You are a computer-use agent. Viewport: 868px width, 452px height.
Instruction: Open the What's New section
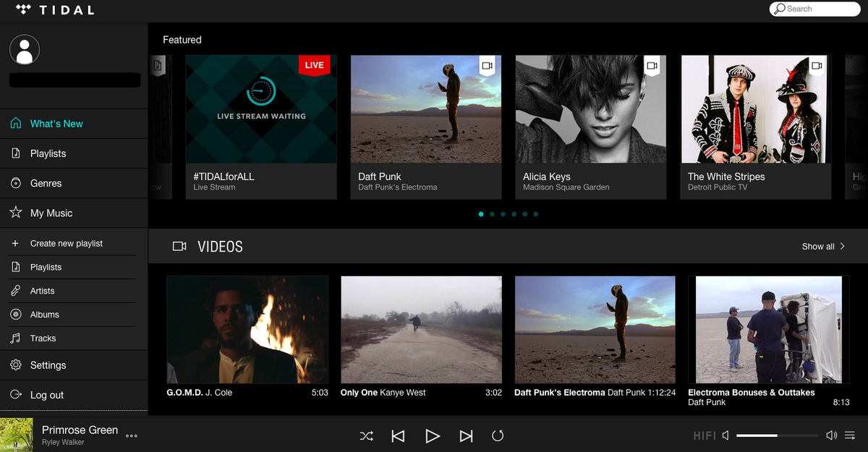pos(56,123)
